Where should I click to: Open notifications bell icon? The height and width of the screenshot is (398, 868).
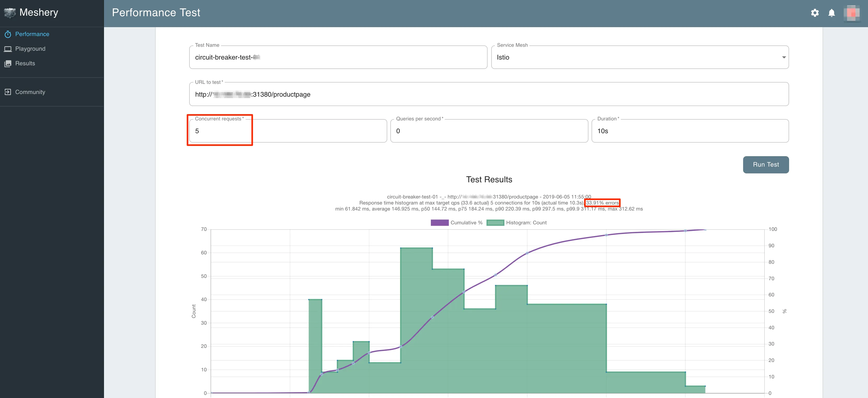coord(831,13)
